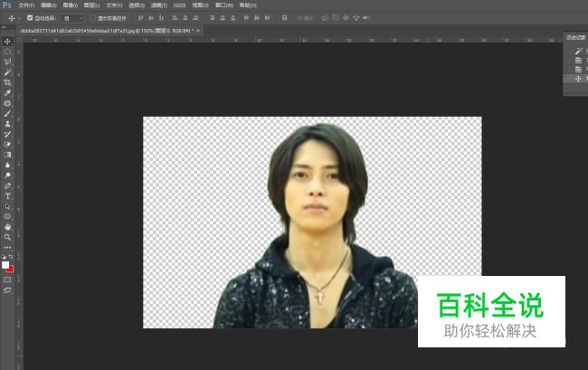The image size is (588, 370).
Task: Open the 滤镜 (Filter) menu
Action: point(158,5)
